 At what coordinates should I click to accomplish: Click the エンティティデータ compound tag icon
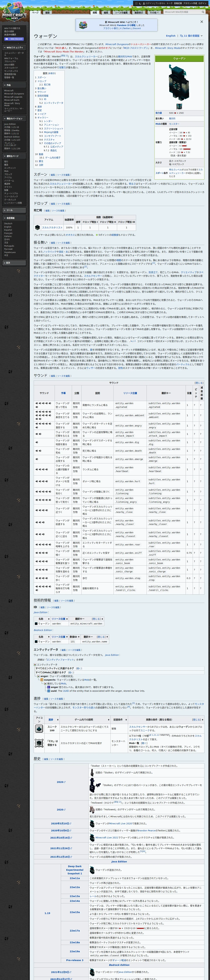[x=35, y=665]
